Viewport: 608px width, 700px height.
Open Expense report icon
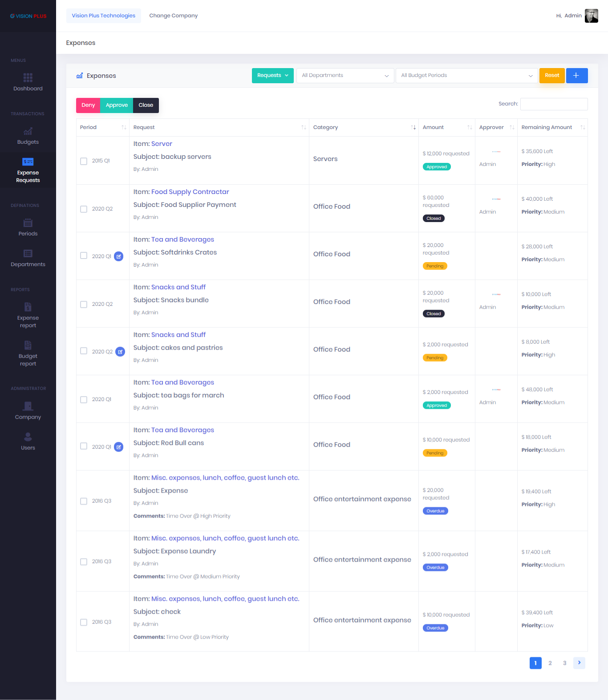point(28,307)
